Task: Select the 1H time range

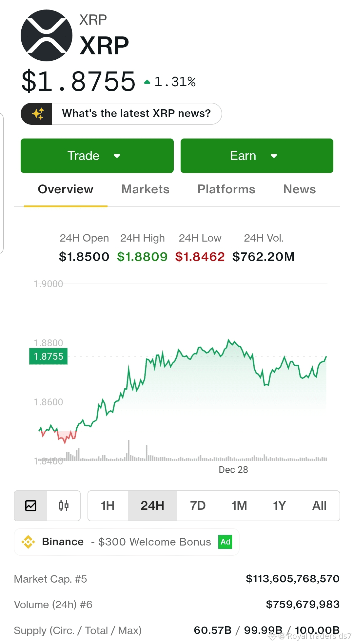Action: (108, 505)
